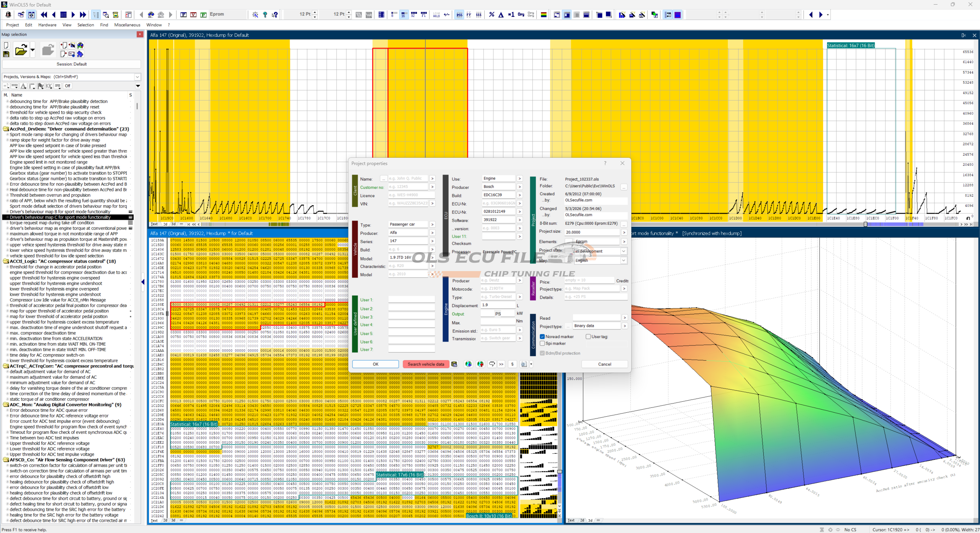Click the Project size input field
This screenshot has width=980, height=533.
point(592,232)
